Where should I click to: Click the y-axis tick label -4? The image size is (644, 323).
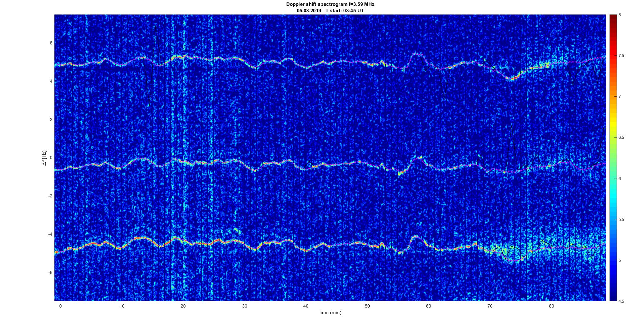(50, 234)
